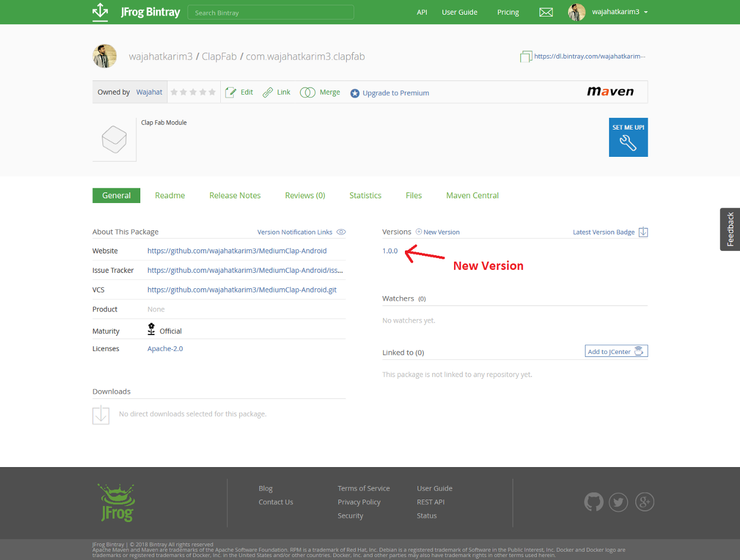Open the Security footer link
The height and width of the screenshot is (560, 740).
coord(350,516)
